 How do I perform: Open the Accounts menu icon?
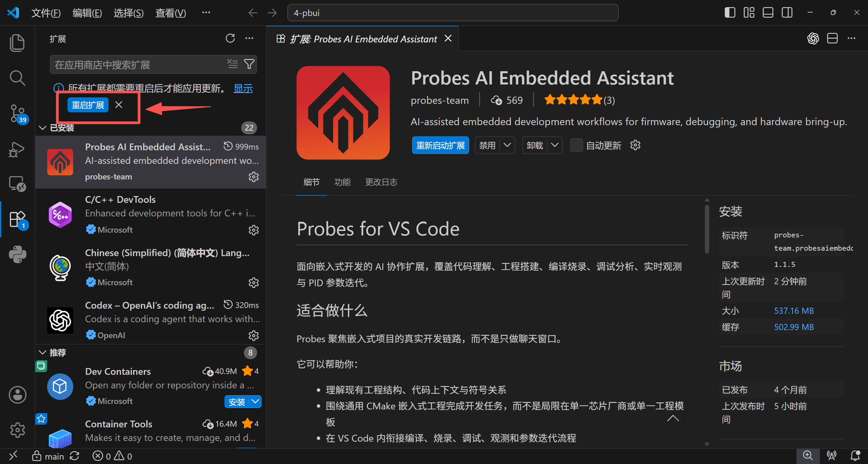pyautogui.click(x=17, y=395)
